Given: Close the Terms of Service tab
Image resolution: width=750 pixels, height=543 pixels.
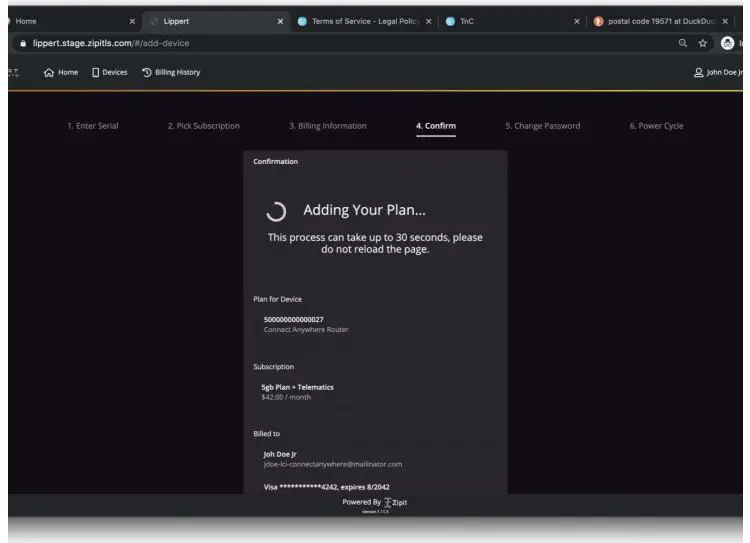Looking at the screenshot, I should 429,21.
